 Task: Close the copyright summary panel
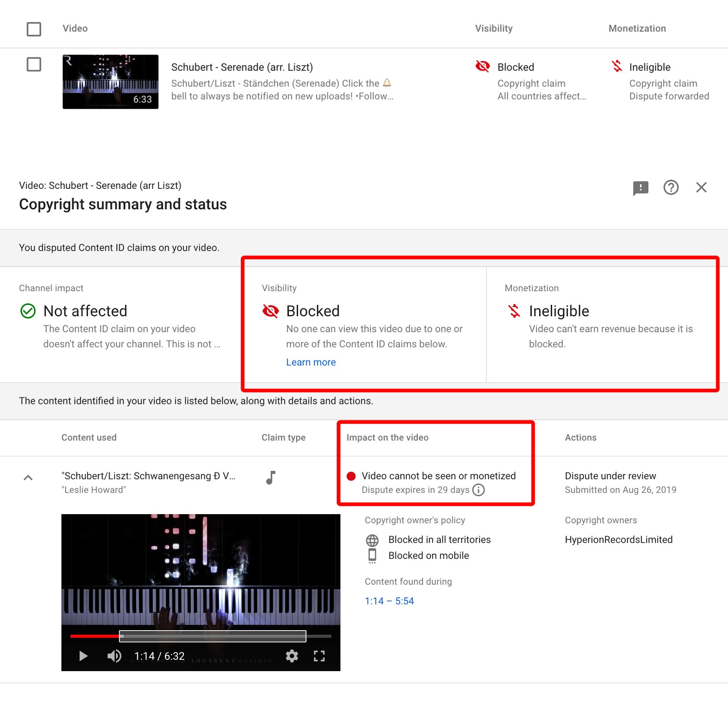click(x=701, y=187)
